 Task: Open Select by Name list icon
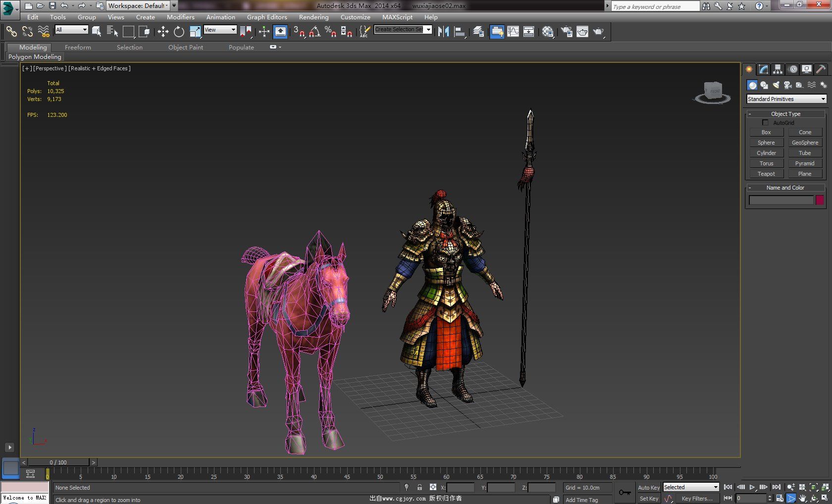(x=112, y=32)
